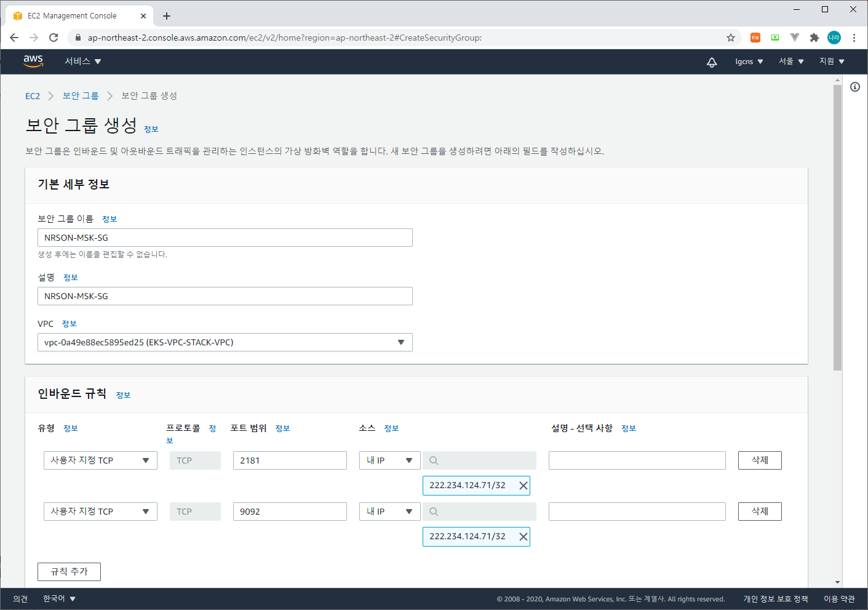Click the browser back arrow
868x610 pixels.
pos(14,38)
